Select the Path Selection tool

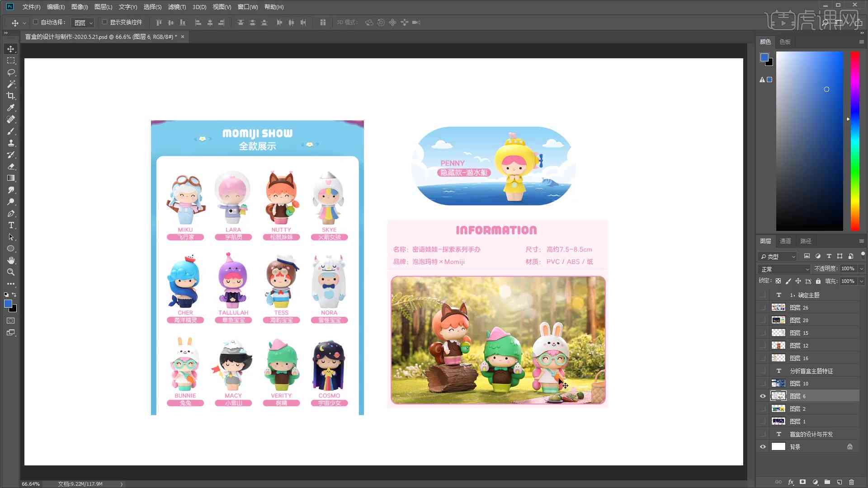[x=11, y=237]
